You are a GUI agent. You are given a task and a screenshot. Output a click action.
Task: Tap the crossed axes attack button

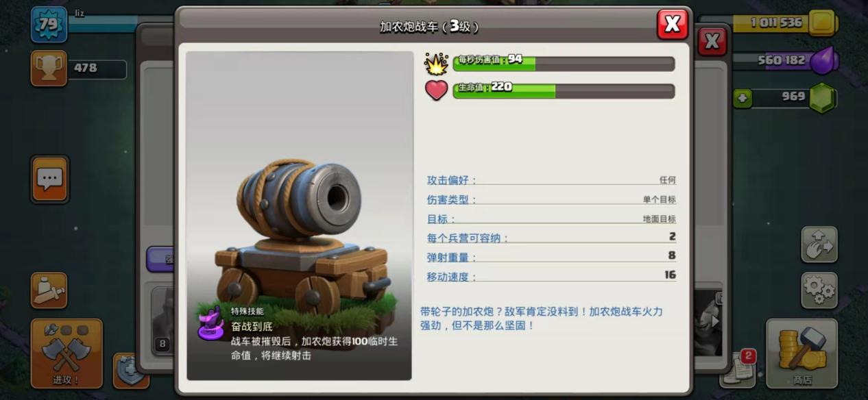66,353
